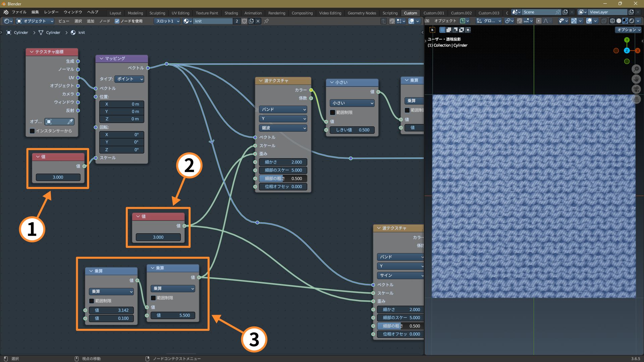This screenshot has width=644, height=362.
Task: Enable 範囲制限 in the 小さい node
Action: point(333,113)
